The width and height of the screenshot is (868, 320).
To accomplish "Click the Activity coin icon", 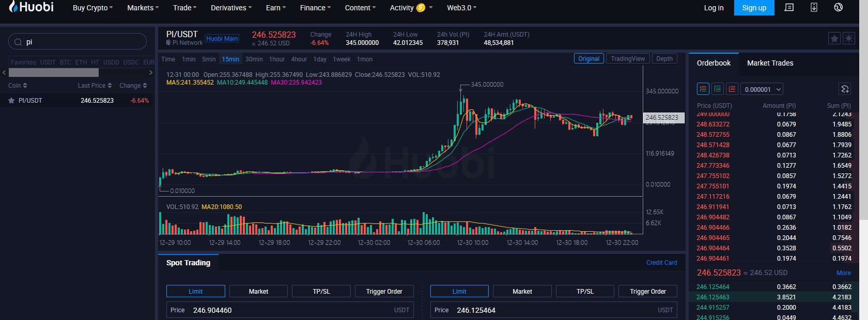I will (x=421, y=8).
